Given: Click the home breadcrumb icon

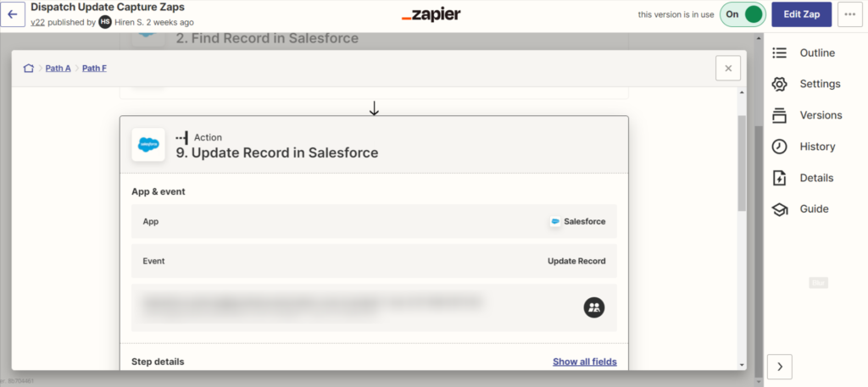Looking at the screenshot, I should [x=28, y=68].
